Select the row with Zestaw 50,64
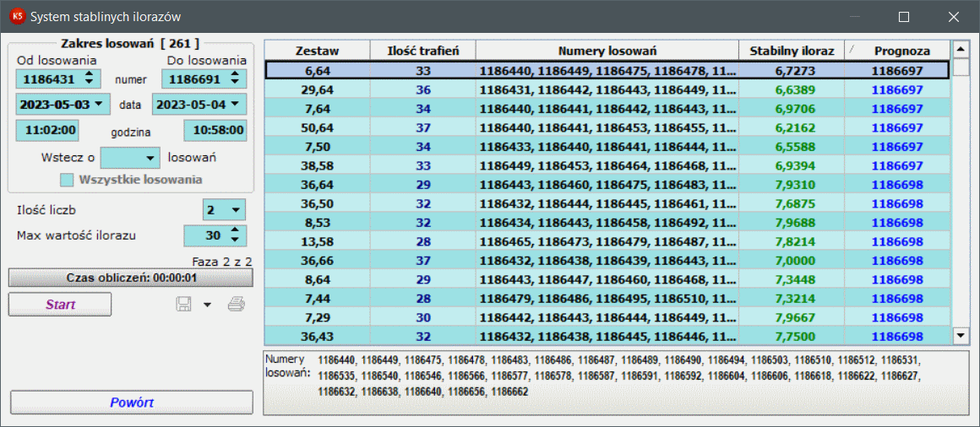The width and height of the screenshot is (980, 427). [x=607, y=127]
